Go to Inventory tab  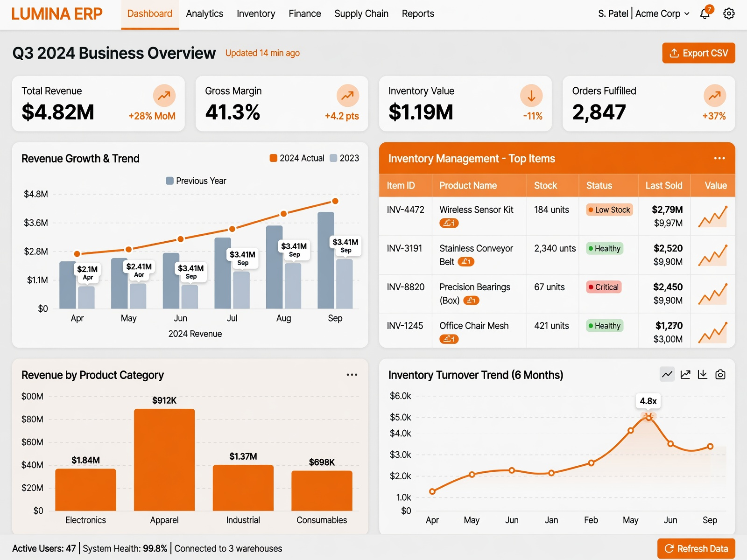[x=256, y=14]
